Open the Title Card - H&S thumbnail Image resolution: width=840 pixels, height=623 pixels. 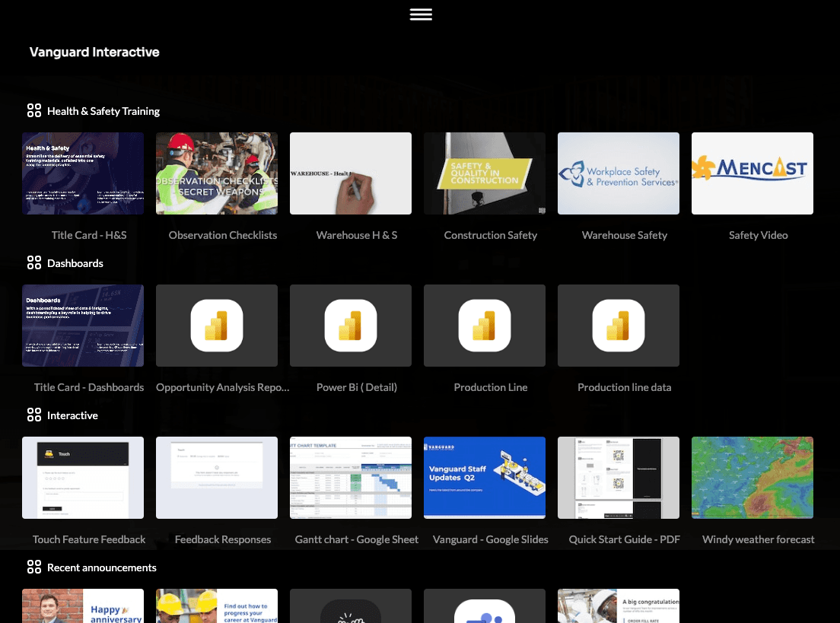pos(82,173)
